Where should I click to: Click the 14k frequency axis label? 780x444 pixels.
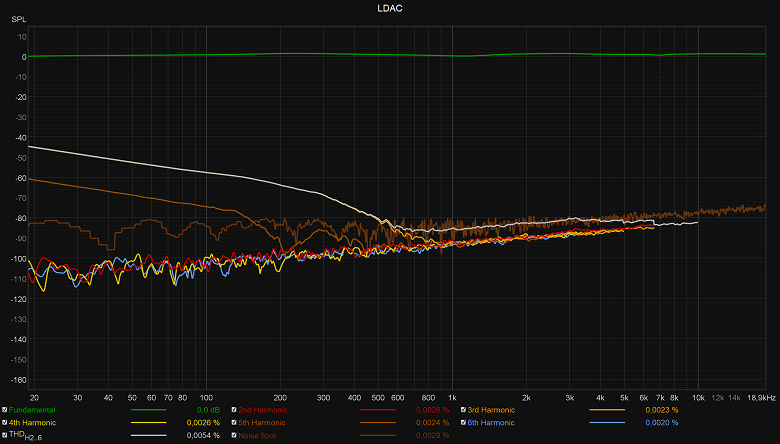tap(734, 398)
